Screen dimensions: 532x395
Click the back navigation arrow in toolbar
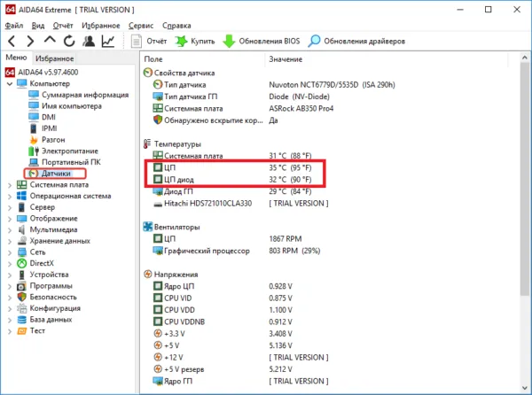[12, 42]
